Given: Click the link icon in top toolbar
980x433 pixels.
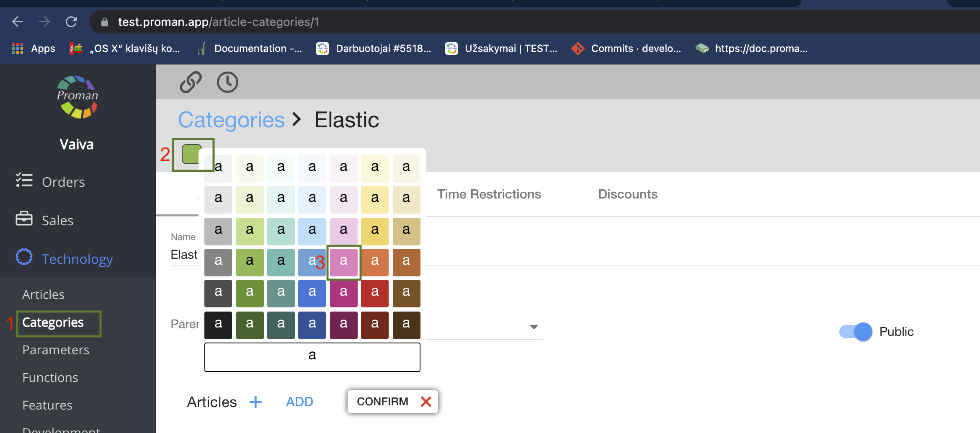Looking at the screenshot, I should click(x=191, y=82).
